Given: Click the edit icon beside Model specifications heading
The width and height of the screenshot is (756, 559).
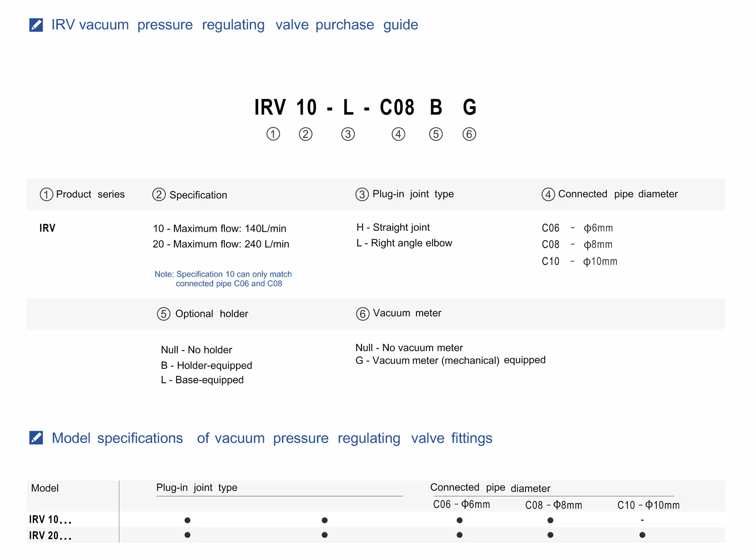Looking at the screenshot, I should click(36, 438).
